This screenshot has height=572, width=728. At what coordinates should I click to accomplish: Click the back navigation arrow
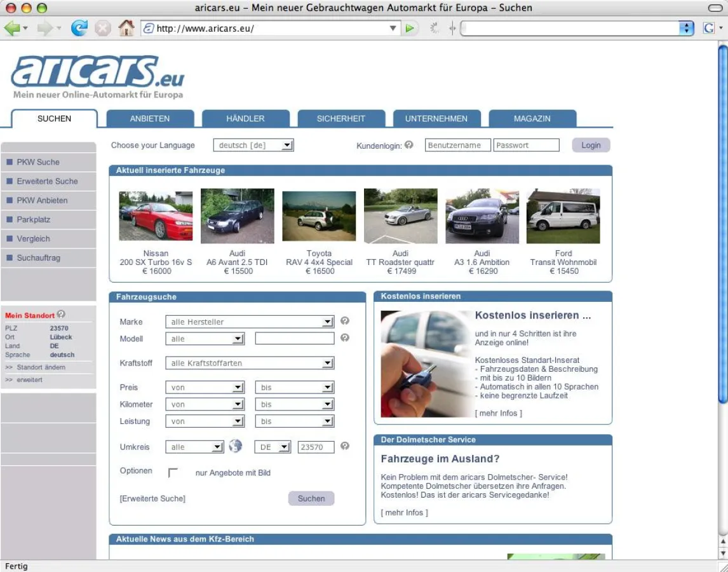(14, 27)
